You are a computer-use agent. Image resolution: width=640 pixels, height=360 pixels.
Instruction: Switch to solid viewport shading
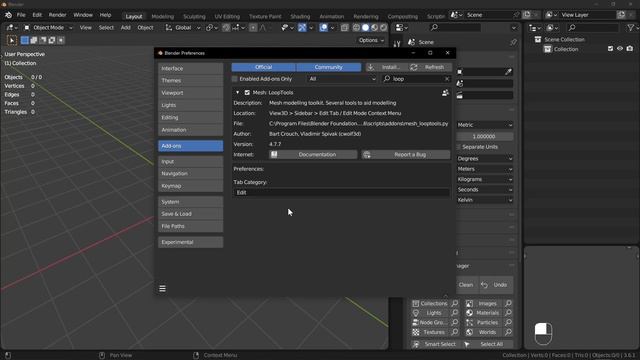tap(365, 28)
